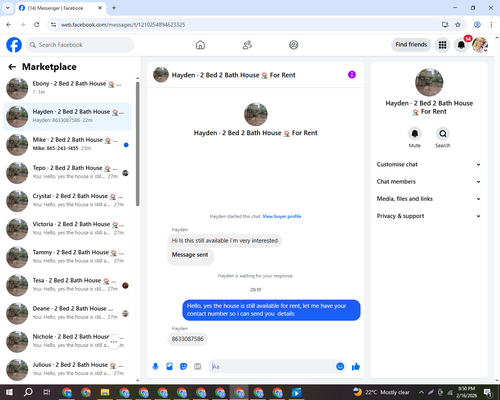500x400 pixels.
Task: Click the blue 'Hello, yes the house' message
Action: click(x=271, y=310)
